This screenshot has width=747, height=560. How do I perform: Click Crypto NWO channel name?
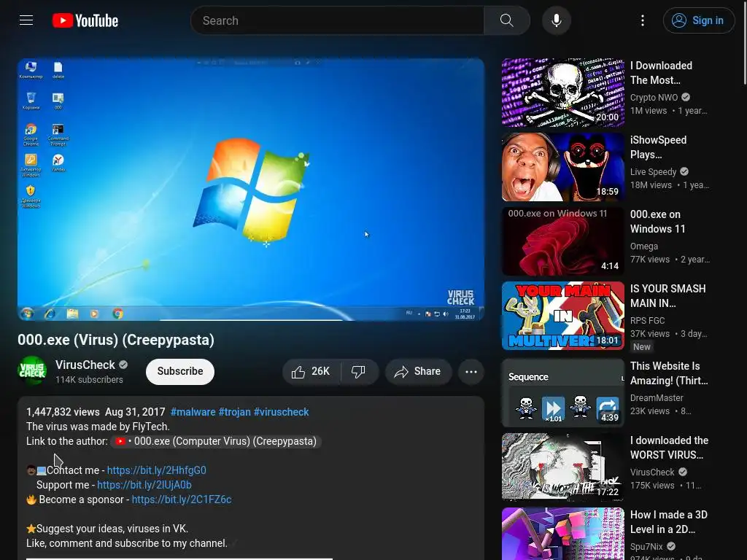point(654,97)
